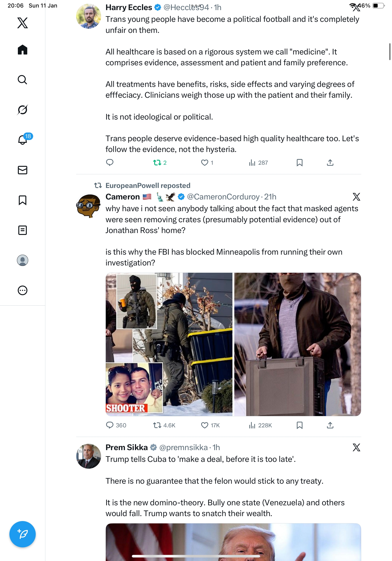
Task: Open the masked man carrying case photo
Action: click(x=298, y=344)
